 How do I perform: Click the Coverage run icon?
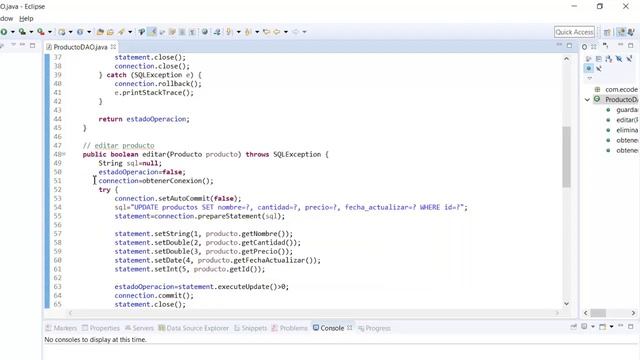point(22,32)
